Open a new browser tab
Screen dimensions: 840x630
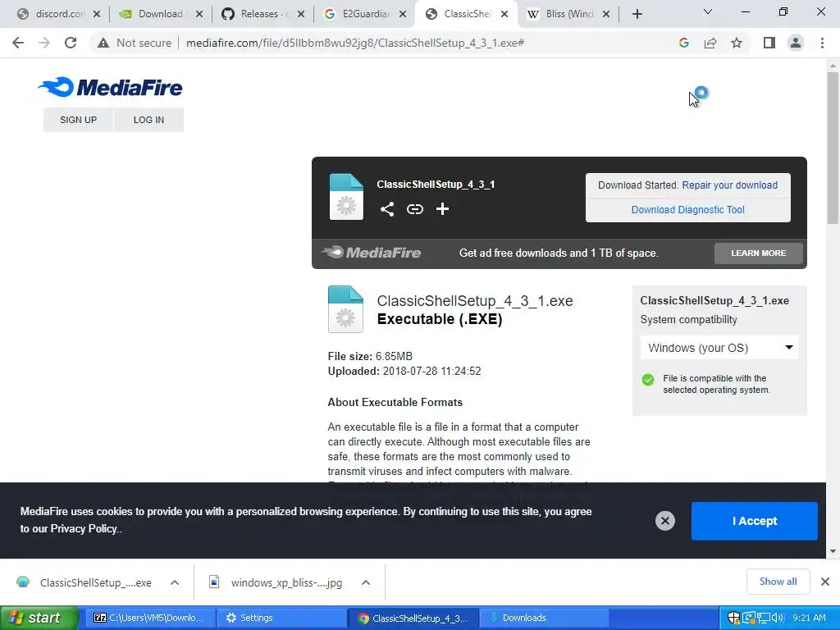(637, 15)
